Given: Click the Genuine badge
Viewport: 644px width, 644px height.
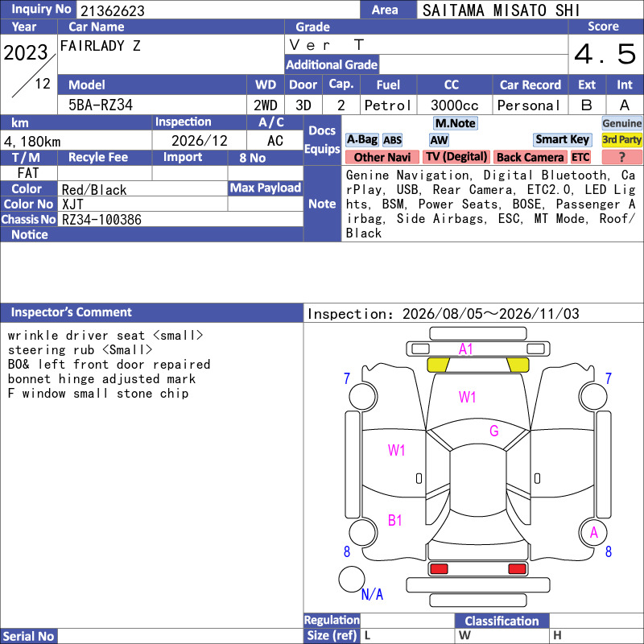Looking at the screenshot, I should (621, 123).
